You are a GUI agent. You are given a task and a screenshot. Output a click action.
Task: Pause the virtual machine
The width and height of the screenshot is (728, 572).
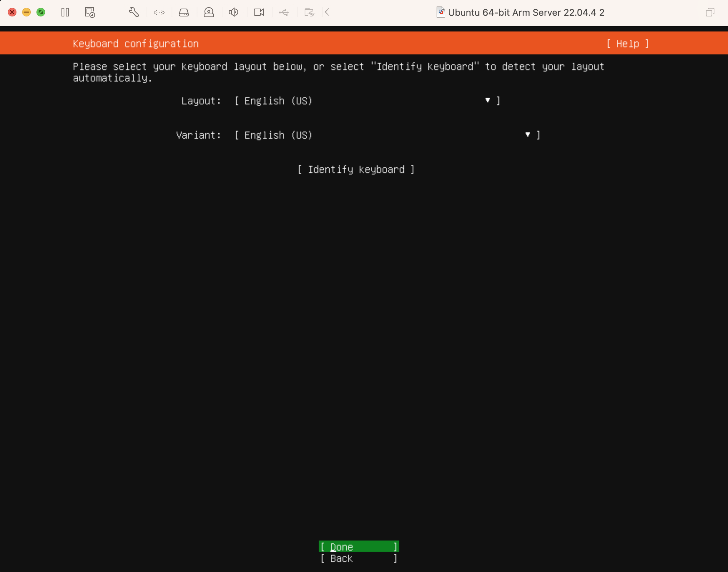click(65, 13)
